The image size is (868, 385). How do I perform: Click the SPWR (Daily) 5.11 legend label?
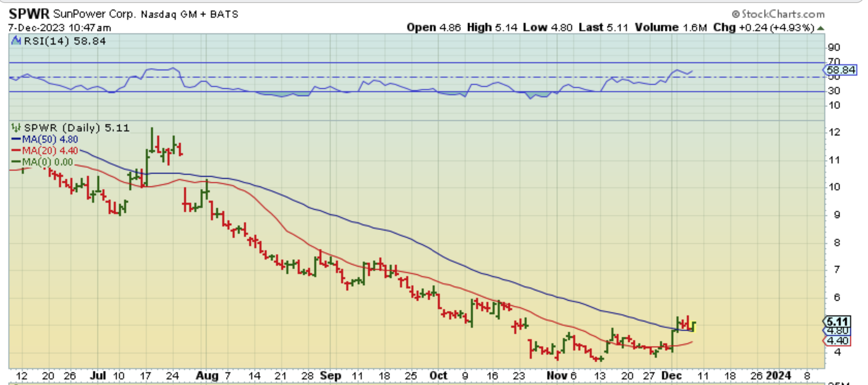point(77,128)
